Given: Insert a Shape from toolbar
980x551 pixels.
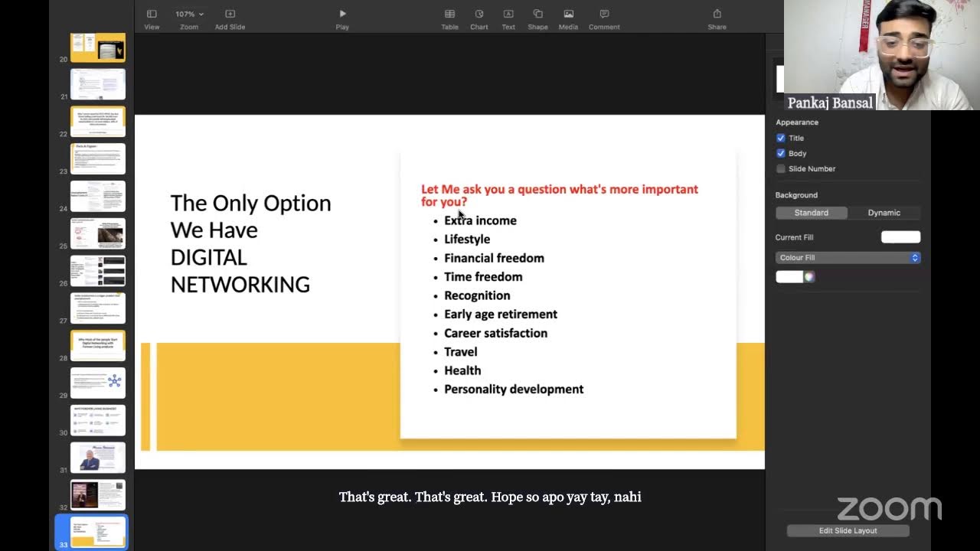Looking at the screenshot, I should [537, 19].
